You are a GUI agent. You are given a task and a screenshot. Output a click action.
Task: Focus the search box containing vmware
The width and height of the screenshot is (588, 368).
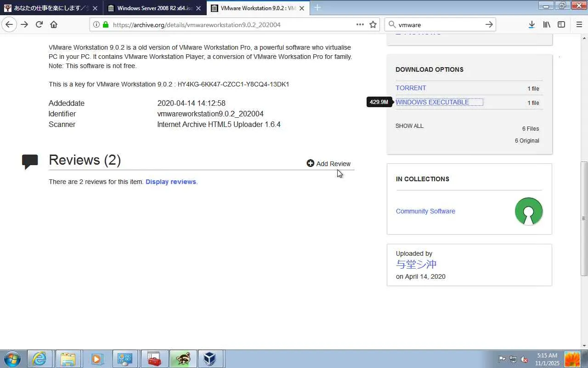[440, 25]
